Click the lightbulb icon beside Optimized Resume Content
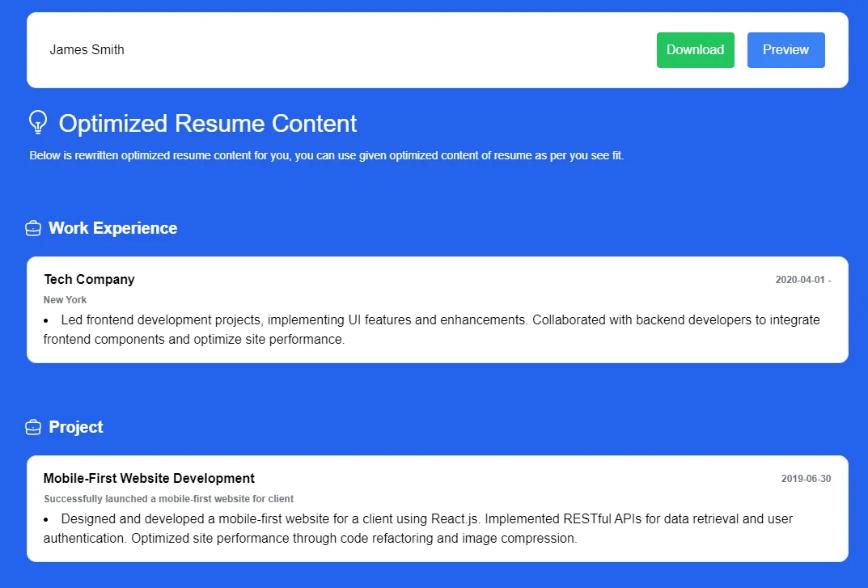The image size is (868, 588). [x=36, y=123]
